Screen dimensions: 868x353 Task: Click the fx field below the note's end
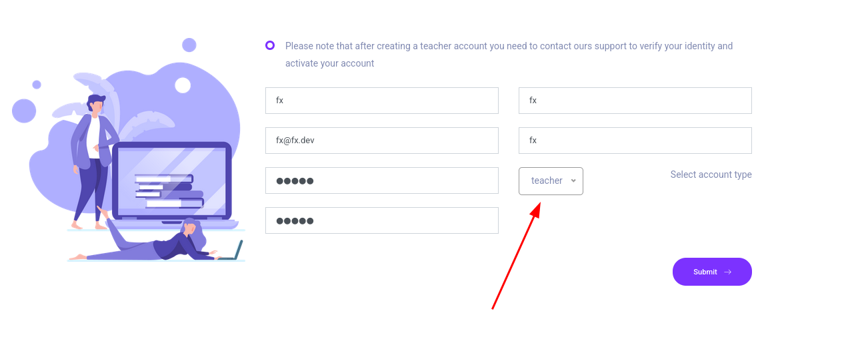(635, 101)
